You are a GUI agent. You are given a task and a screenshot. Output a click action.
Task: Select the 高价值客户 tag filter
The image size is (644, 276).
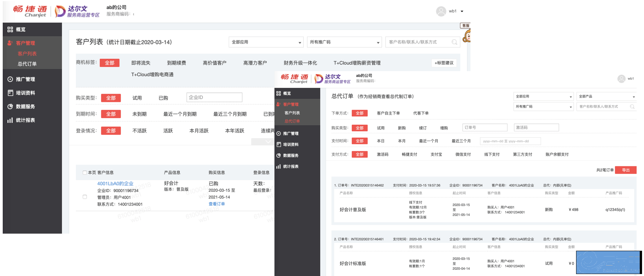pyautogui.click(x=214, y=63)
